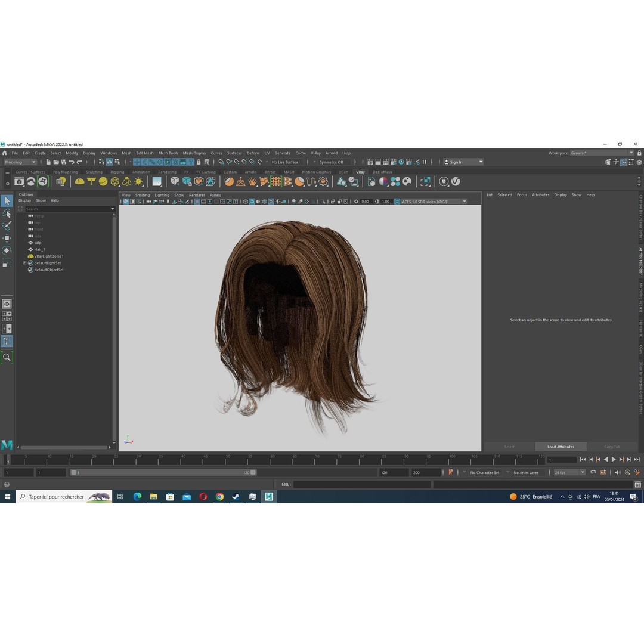This screenshot has height=644, width=644.
Task: Click the Copy Tab button
Action: [612, 447]
